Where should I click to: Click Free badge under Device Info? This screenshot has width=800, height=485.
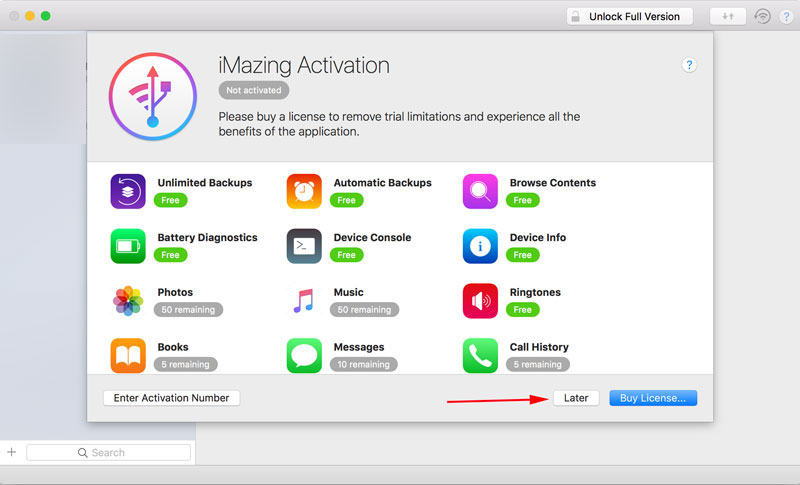[522, 255]
